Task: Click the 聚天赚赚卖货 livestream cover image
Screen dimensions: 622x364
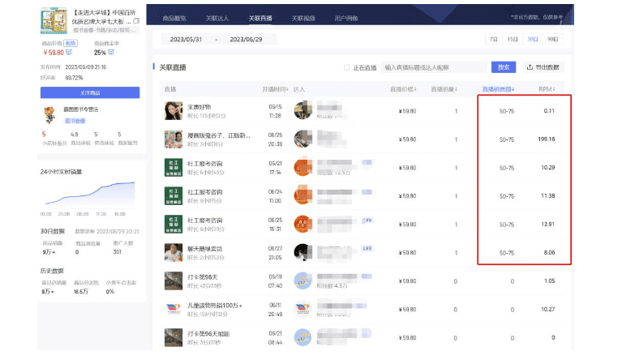Action: click(x=172, y=253)
